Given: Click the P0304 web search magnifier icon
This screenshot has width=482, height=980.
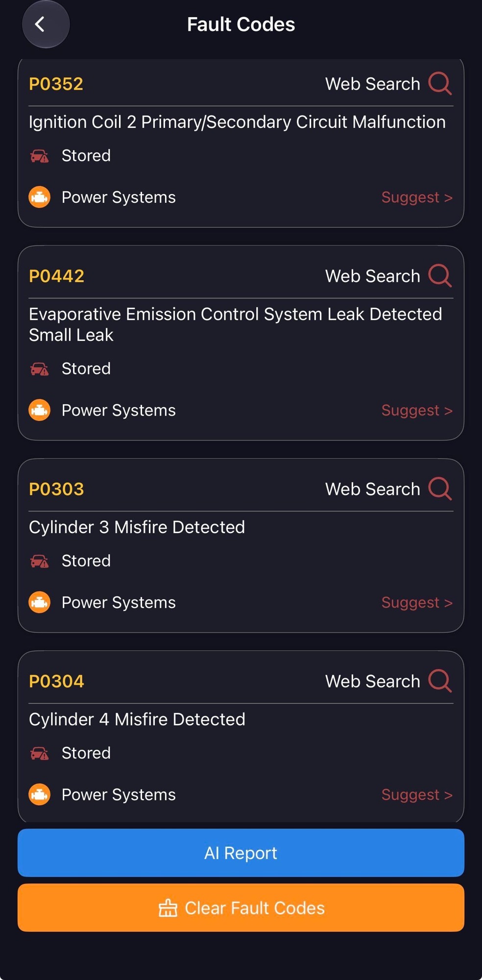Looking at the screenshot, I should click(440, 681).
